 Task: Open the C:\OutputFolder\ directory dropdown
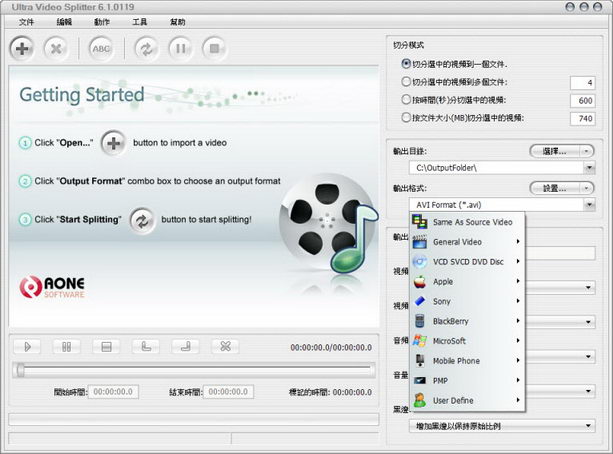[x=587, y=168]
